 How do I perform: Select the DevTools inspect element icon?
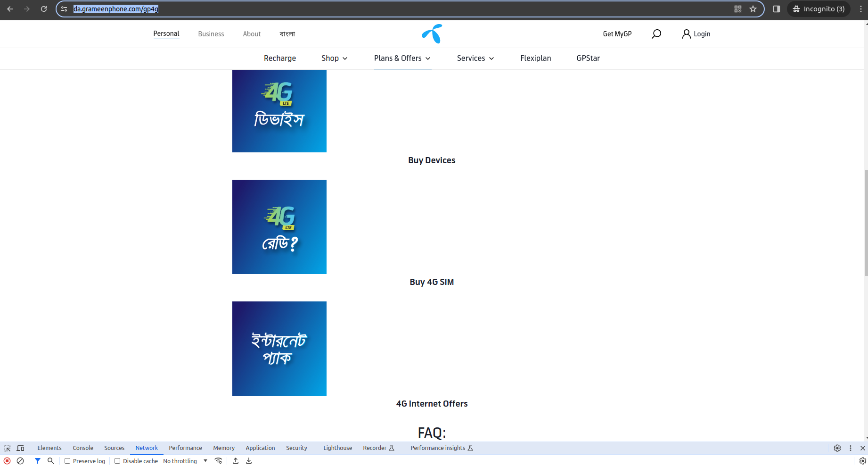coord(7,448)
